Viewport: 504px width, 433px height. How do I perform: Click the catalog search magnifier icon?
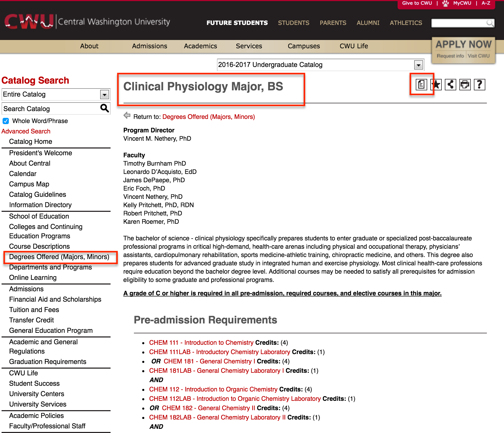[105, 108]
